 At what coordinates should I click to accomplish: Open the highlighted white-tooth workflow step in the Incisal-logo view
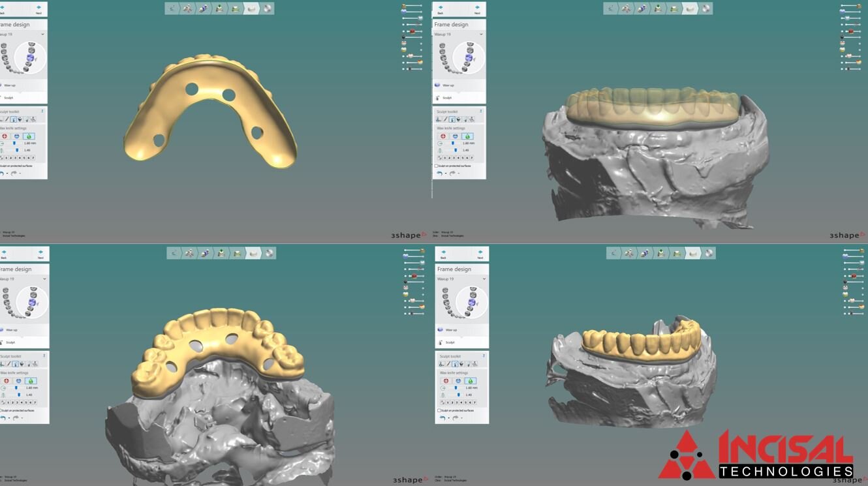(693, 252)
